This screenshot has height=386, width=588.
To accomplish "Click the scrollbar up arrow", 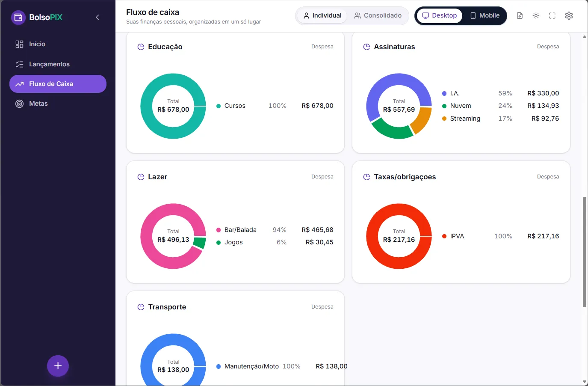I will click(x=585, y=37).
